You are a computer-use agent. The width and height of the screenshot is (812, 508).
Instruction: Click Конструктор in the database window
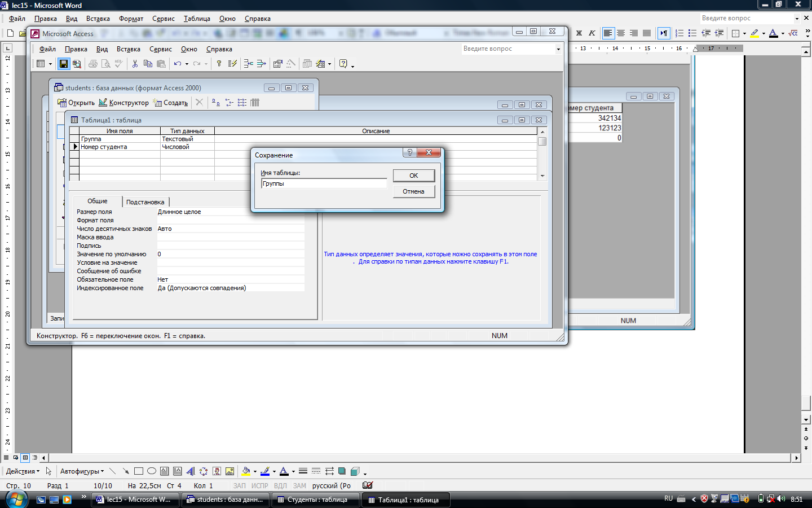[124, 103]
